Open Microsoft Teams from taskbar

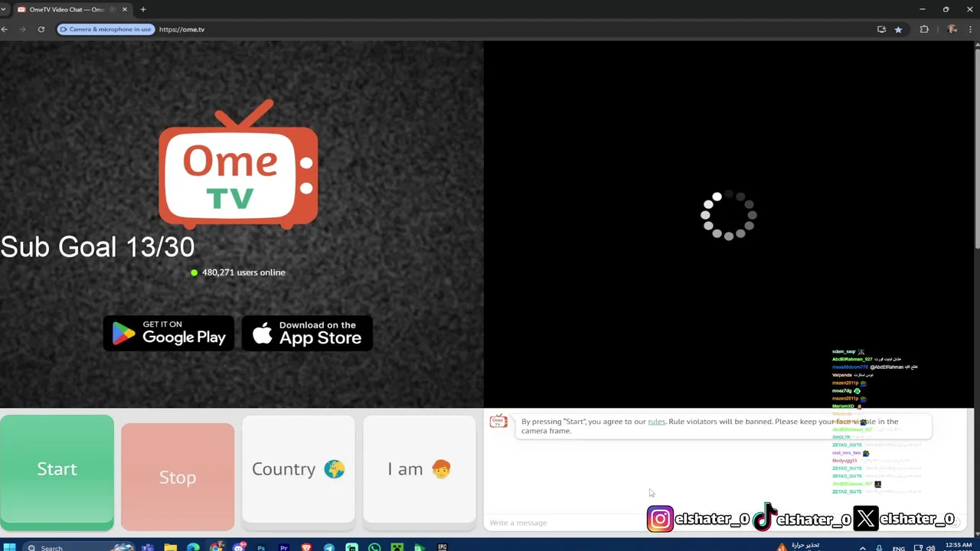point(147,547)
